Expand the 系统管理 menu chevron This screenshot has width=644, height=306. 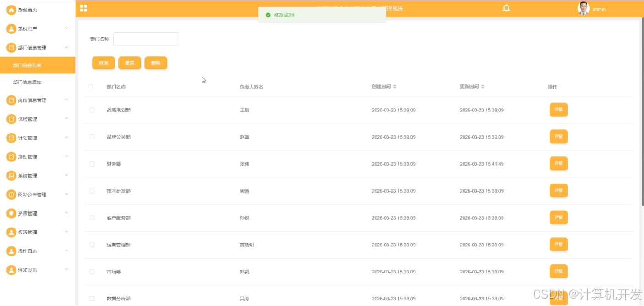point(66,175)
